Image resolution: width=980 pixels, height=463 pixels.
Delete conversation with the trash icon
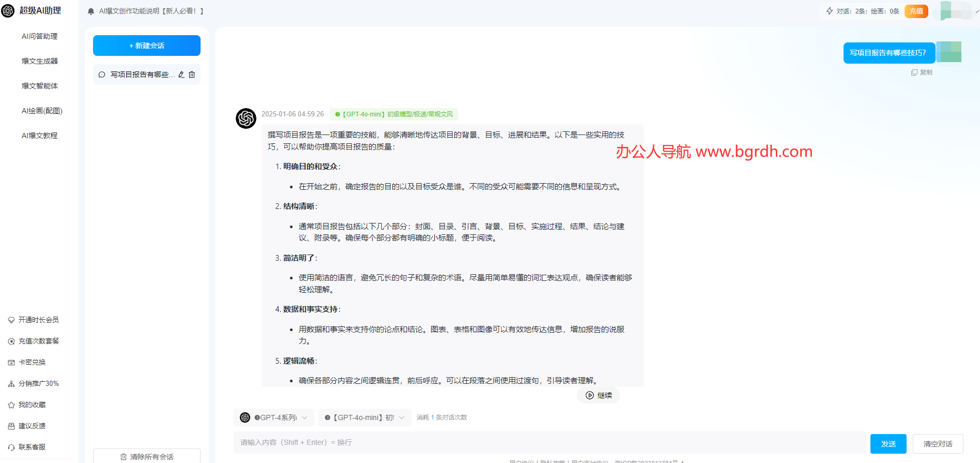[192, 74]
